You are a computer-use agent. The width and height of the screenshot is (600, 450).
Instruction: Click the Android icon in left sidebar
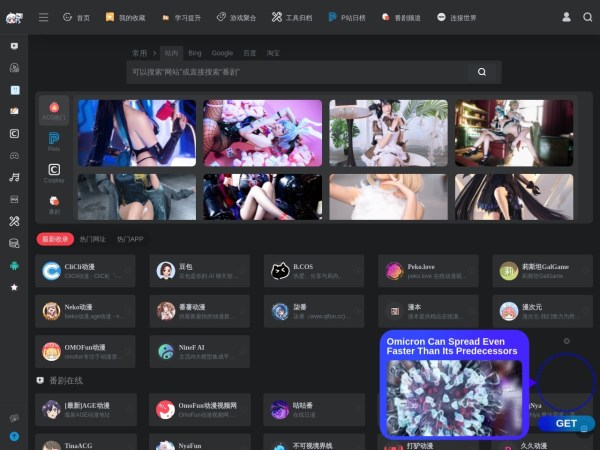point(14,265)
